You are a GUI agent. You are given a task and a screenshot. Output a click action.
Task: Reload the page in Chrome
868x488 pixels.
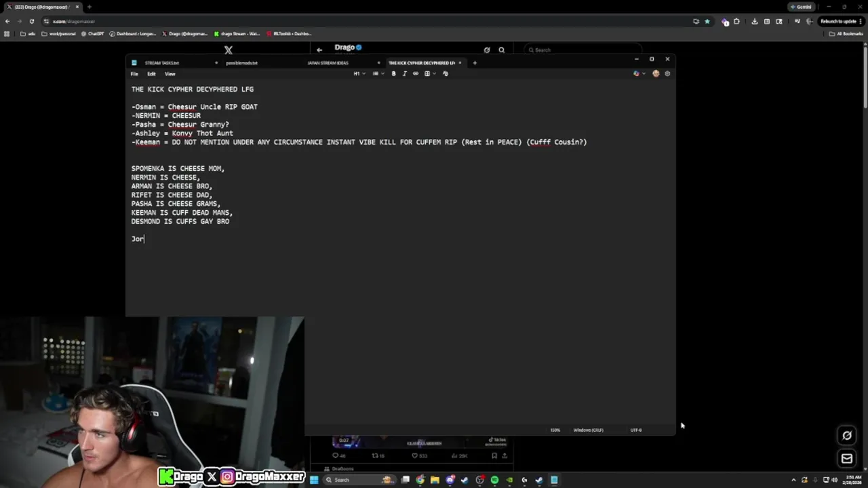click(x=31, y=21)
